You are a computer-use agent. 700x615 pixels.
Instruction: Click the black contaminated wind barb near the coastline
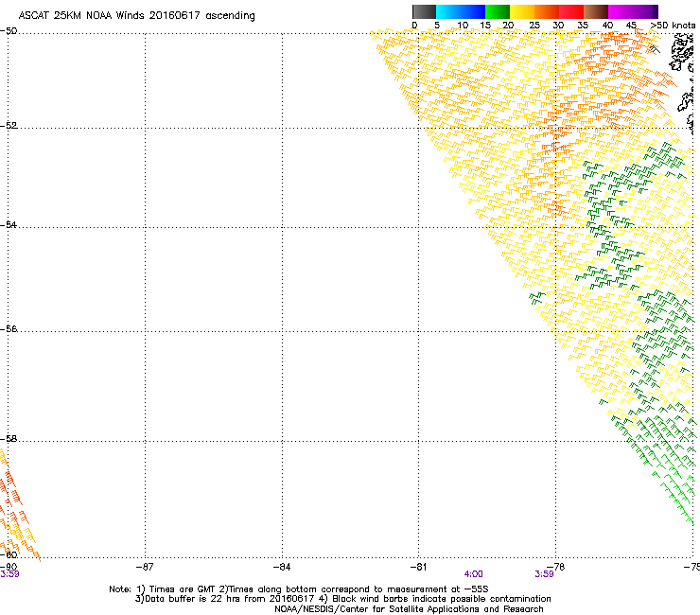click(x=655, y=48)
